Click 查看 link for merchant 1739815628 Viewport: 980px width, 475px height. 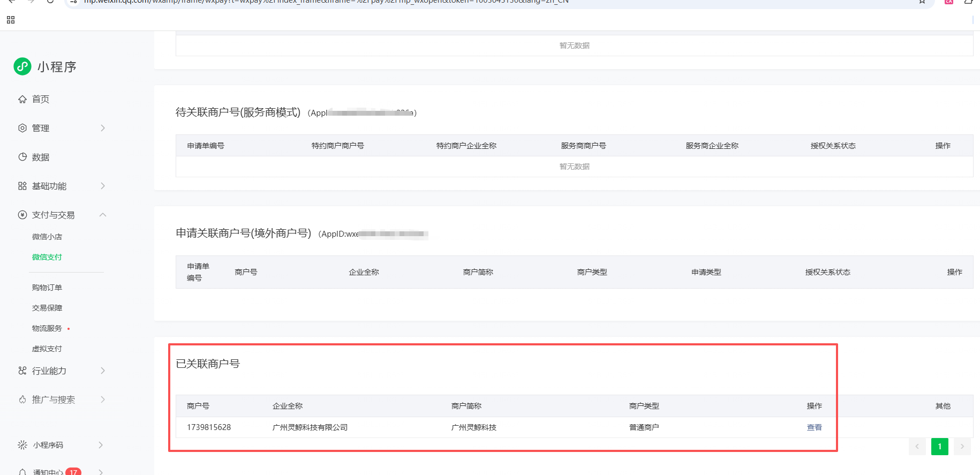pos(815,427)
